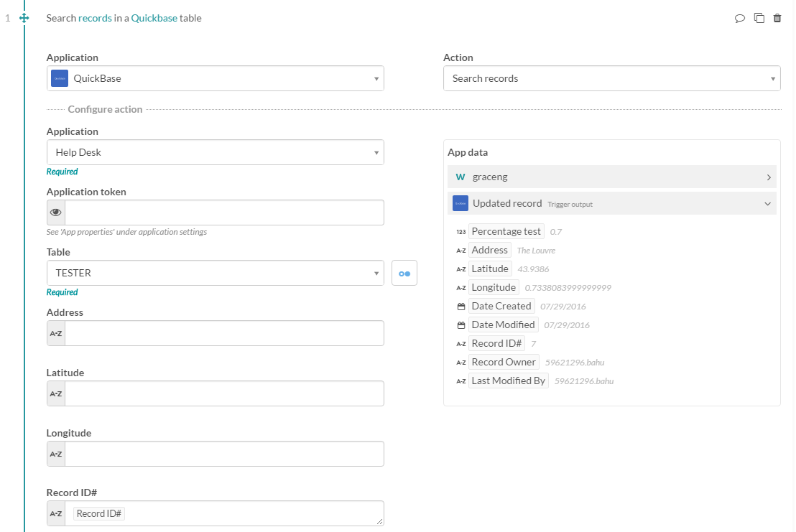The height and width of the screenshot is (532, 796).
Task: Select the Date Created data pill
Action: point(501,307)
